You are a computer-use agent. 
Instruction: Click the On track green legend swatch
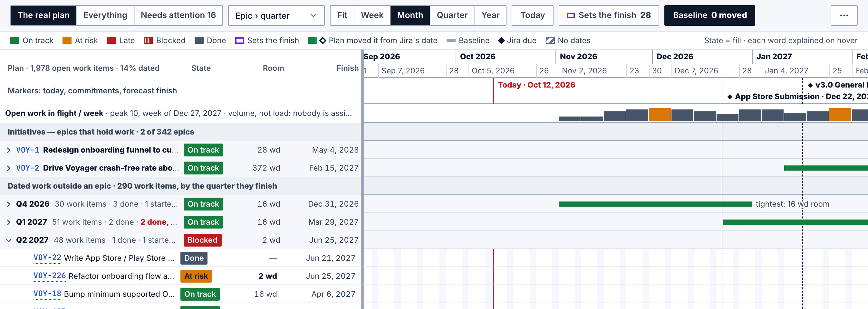pyautogui.click(x=15, y=41)
